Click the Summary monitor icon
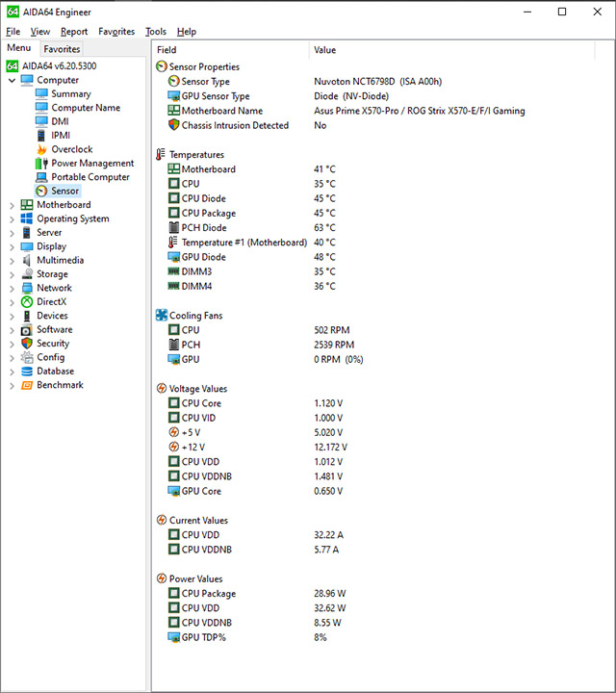 41,93
